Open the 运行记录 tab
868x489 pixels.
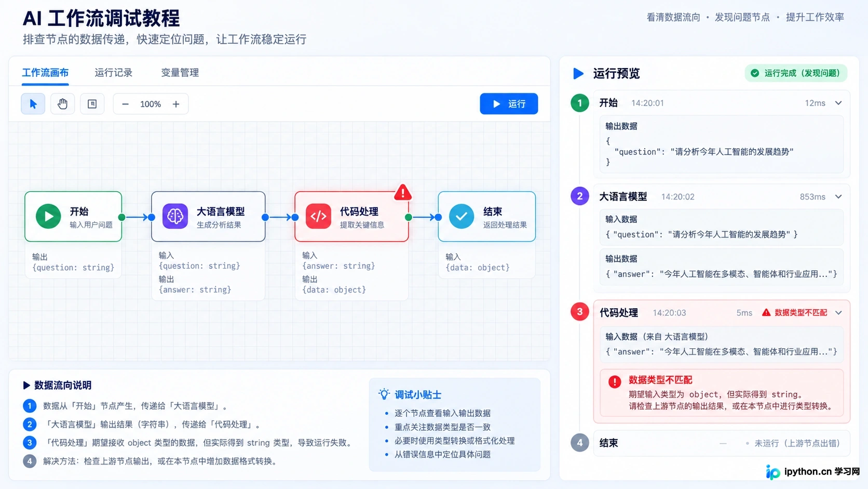tap(113, 73)
